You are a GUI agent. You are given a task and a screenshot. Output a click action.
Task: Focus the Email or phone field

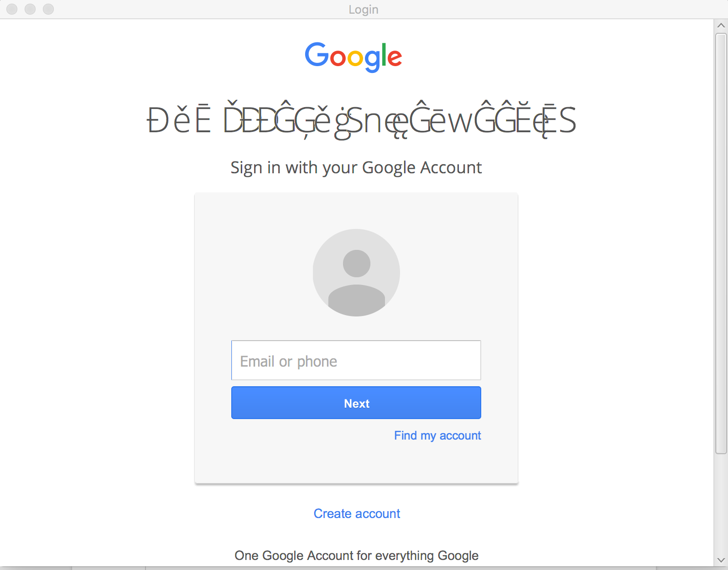coord(356,360)
